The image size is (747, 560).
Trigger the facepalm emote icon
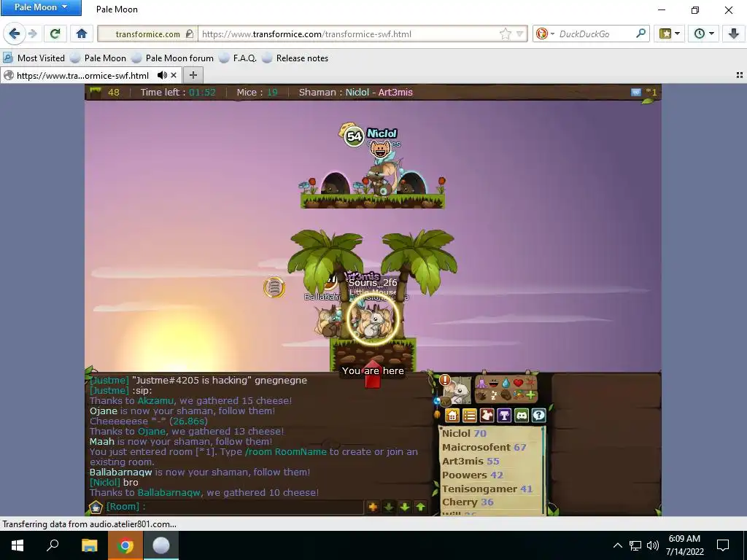[x=506, y=394]
